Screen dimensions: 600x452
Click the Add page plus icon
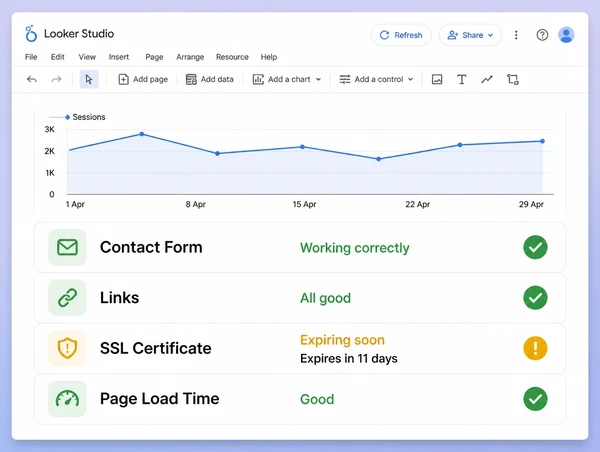point(123,79)
